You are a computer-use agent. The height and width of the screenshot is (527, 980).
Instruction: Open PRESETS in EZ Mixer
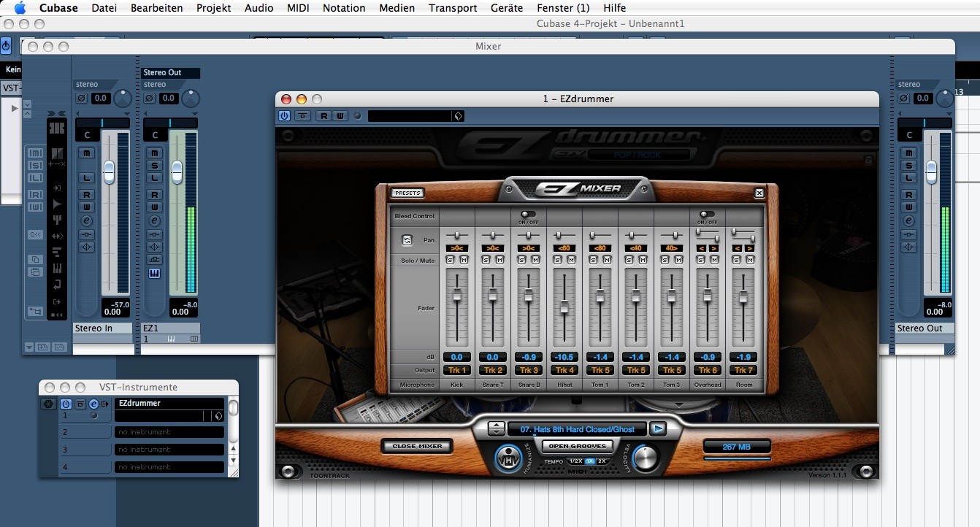point(407,193)
